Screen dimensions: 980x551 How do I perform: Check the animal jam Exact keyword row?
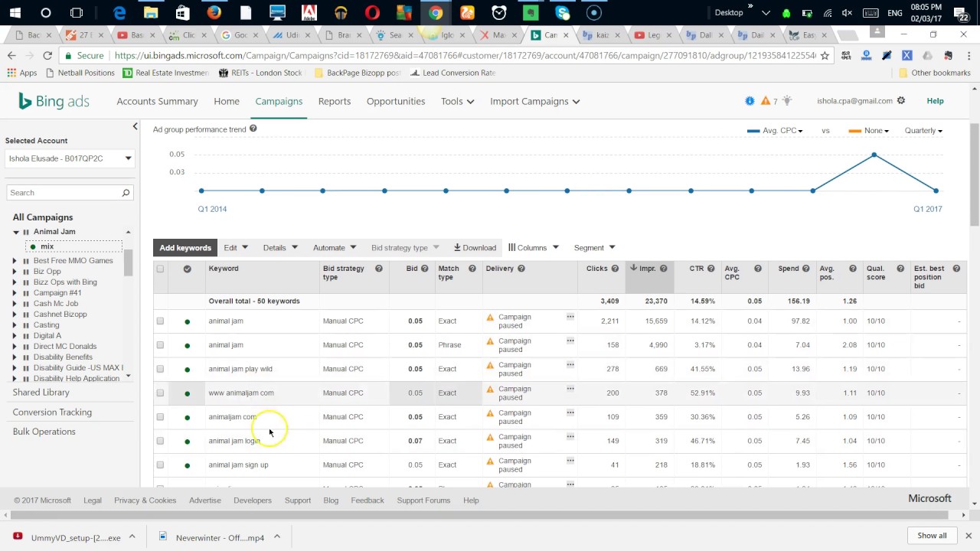pyautogui.click(x=160, y=321)
